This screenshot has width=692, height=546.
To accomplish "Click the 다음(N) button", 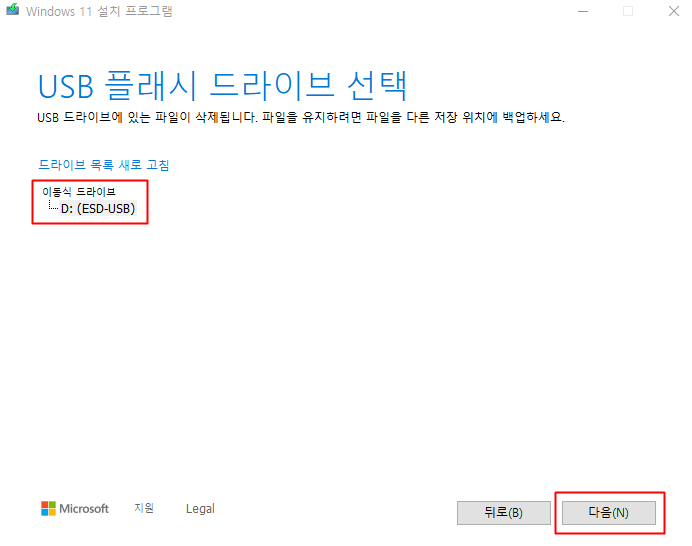I will (x=609, y=512).
